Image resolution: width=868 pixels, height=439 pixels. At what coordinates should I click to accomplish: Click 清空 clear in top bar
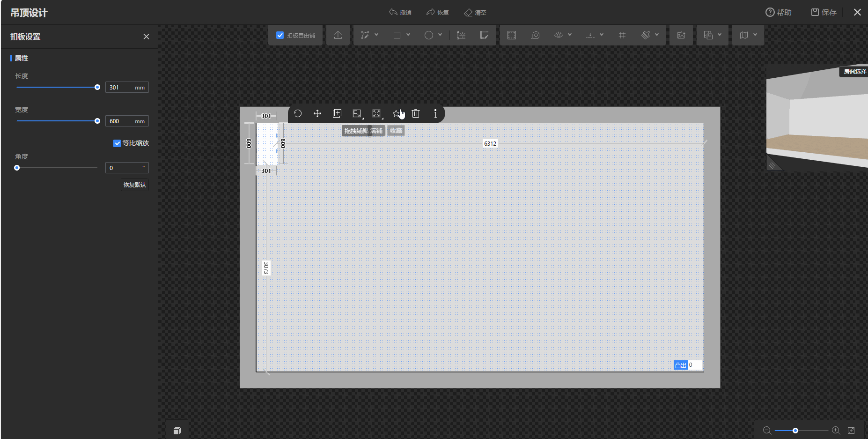(475, 12)
